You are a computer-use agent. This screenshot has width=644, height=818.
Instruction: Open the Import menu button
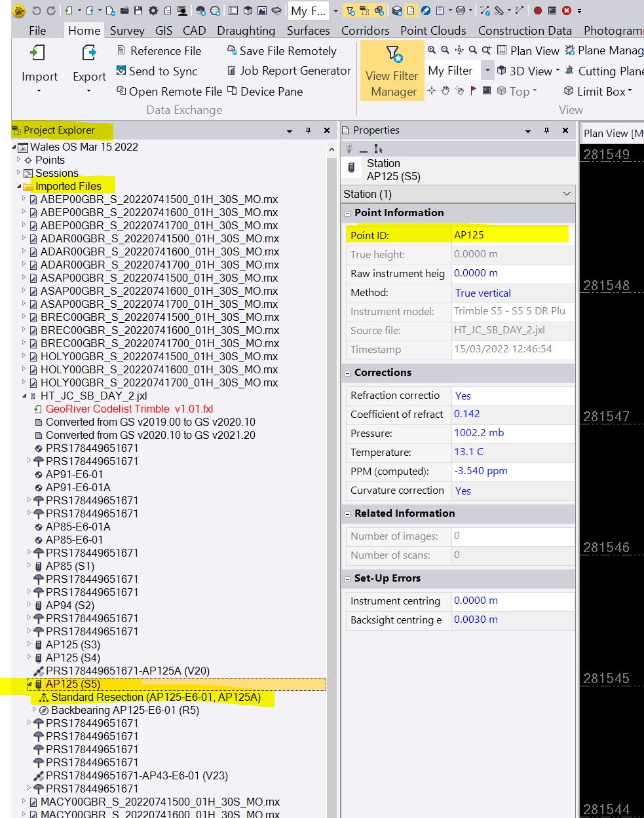click(x=39, y=69)
